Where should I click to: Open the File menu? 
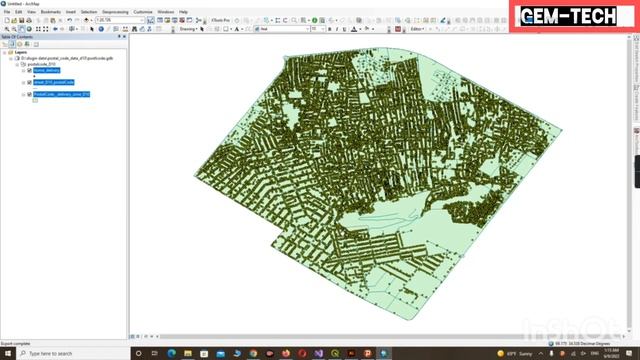[7, 12]
